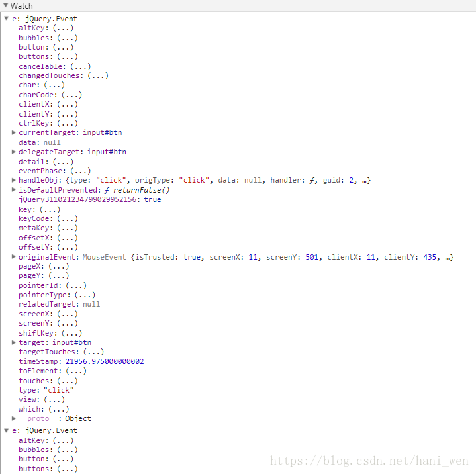
Task: Expand the target: input#btn node
Action: pos(14,342)
